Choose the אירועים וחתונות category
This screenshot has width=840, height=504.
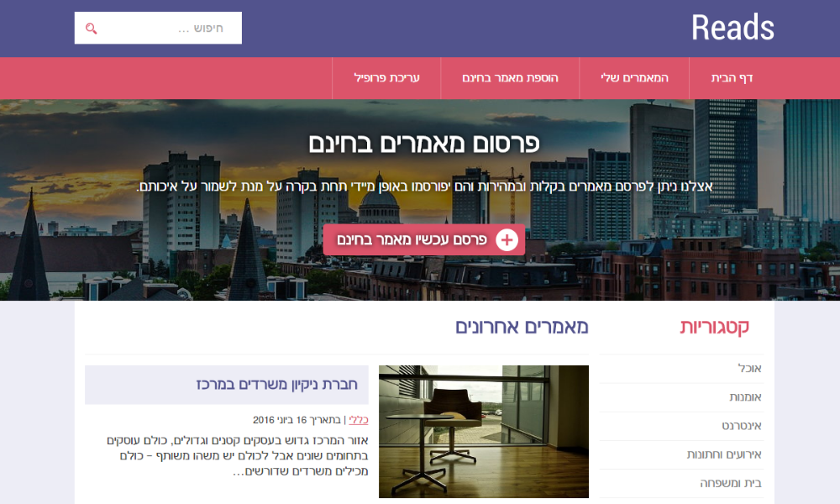724,454
